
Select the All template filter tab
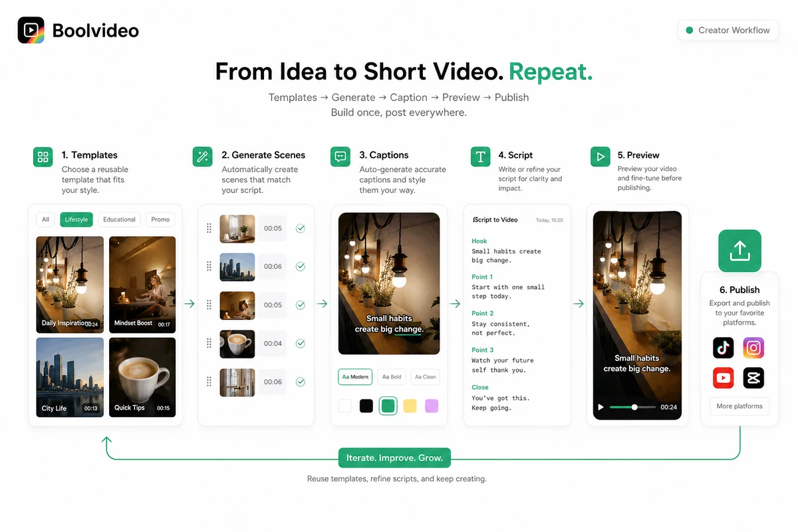[x=45, y=219]
